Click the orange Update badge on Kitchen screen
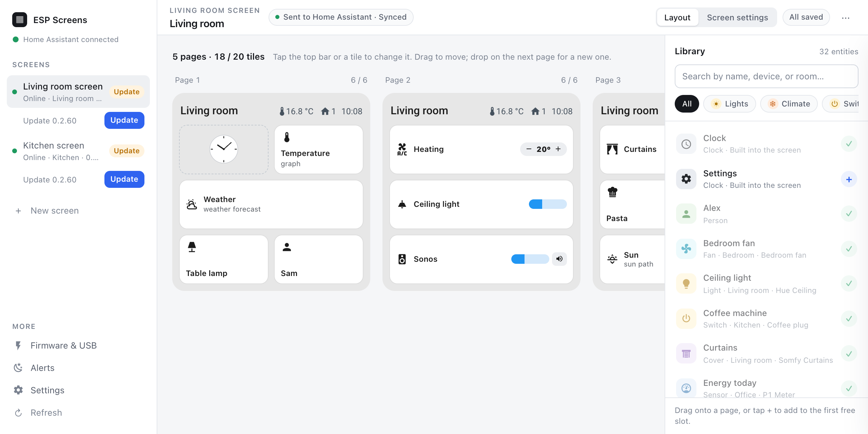 (x=127, y=151)
